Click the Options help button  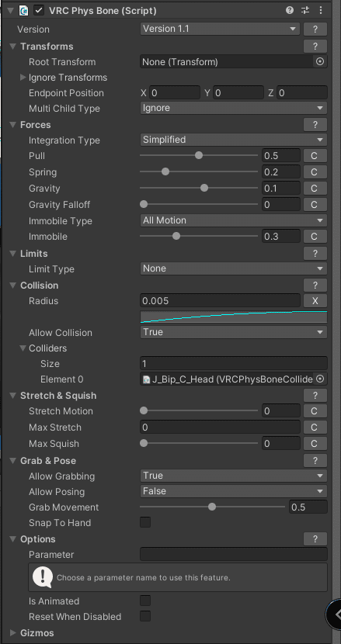315,538
